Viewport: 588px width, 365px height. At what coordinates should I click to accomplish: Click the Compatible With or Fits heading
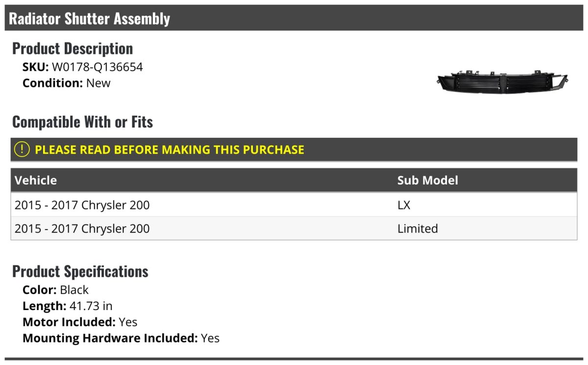(82, 122)
